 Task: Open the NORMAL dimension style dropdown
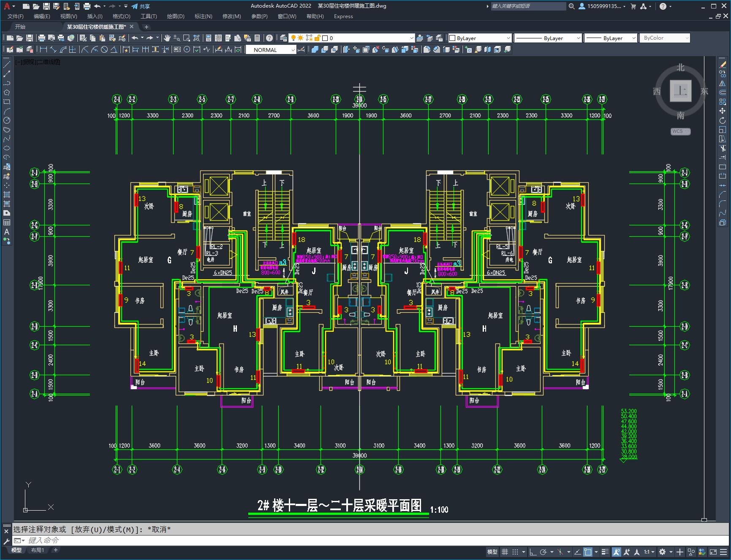[271, 50]
